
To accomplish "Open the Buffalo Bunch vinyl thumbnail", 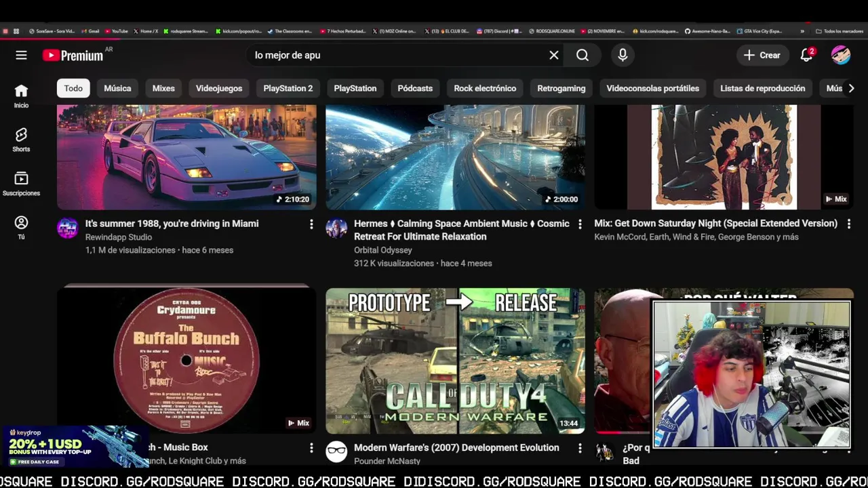I will click(x=186, y=361).
